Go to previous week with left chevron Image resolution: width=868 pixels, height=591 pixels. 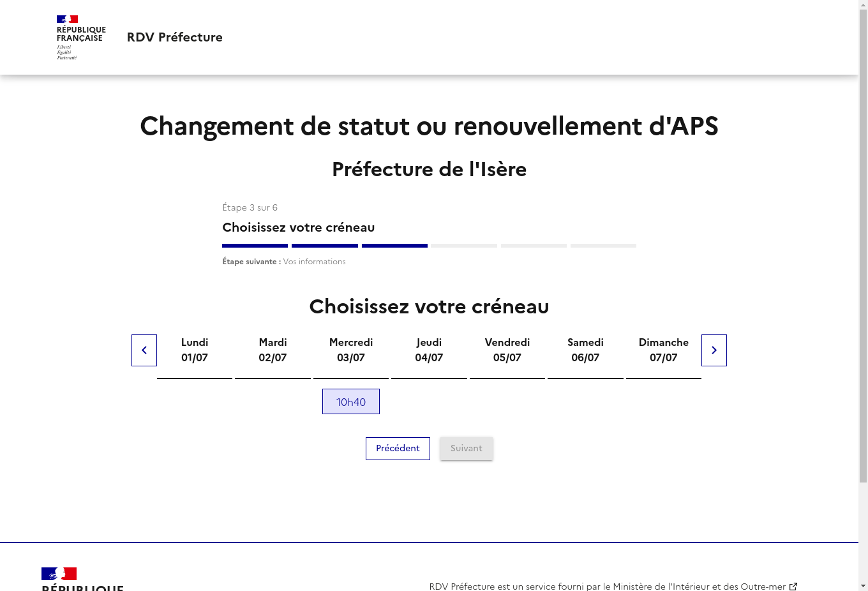click(x=144, y=350)
